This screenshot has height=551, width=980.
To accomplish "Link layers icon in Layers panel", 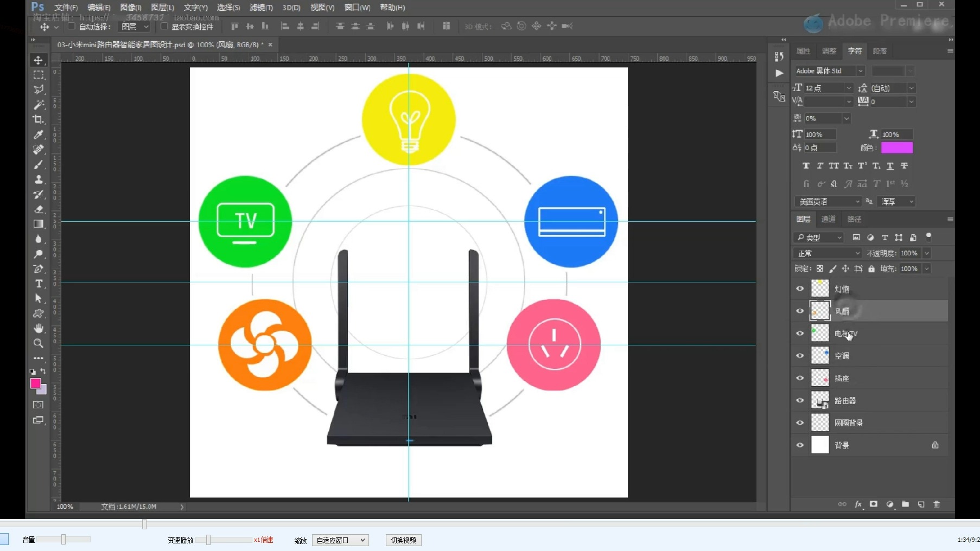I will pos(842,504).
